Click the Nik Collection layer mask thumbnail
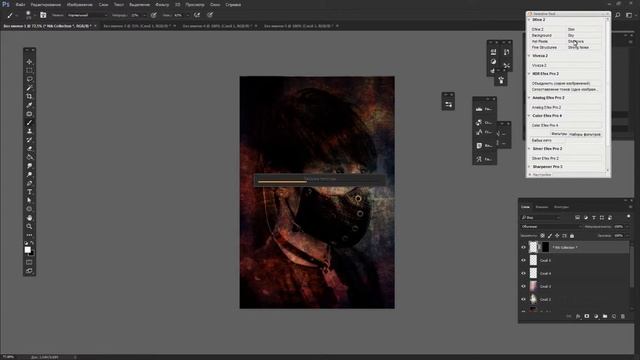640x360 pixels. pos(545,247)
